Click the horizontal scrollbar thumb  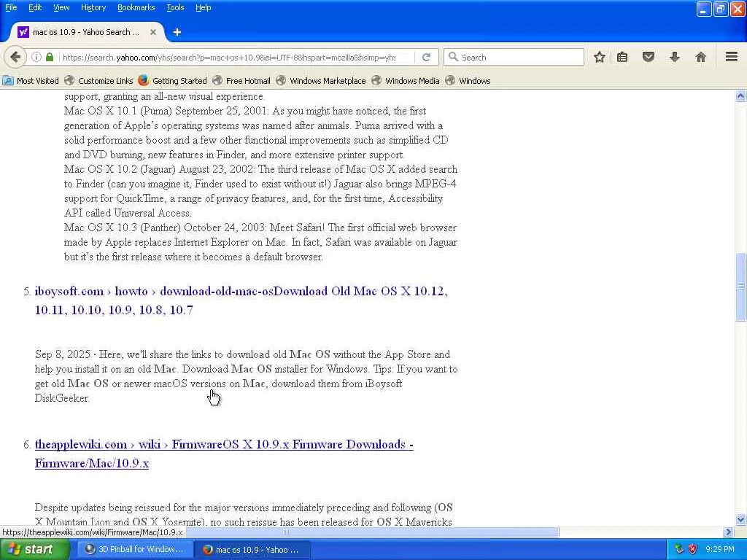371,532
